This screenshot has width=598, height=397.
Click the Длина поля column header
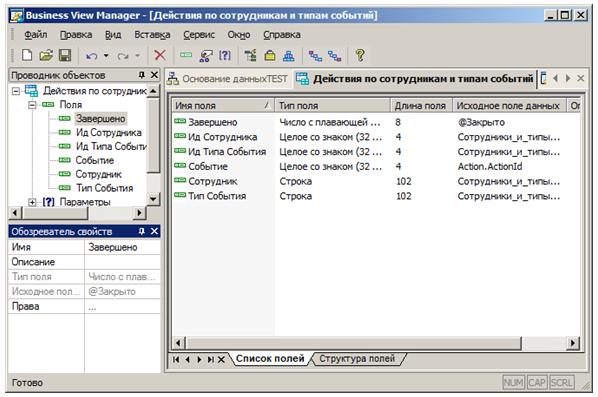(x=421, y=106)
